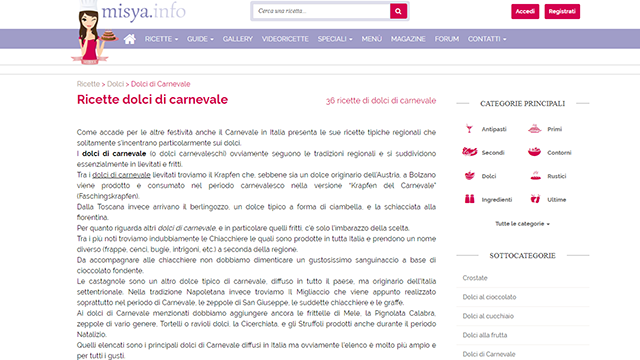This screenshot has width=640, height=360.
Task: Open Dolci al cioccolato subcategory
Action: pos(489,297)
